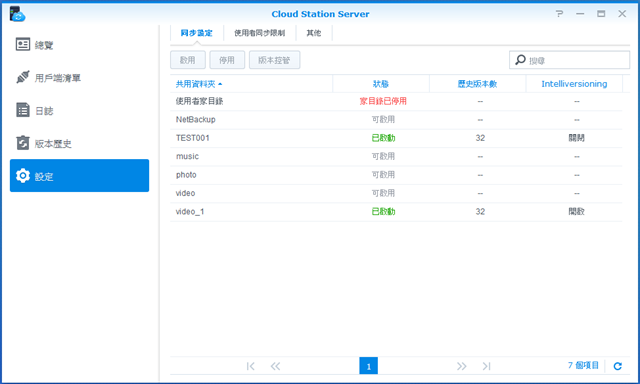Click the 啟用 enable button
The height and width of the screenshot is (384, 640).
pyautogui.click(x=188, y=60)
